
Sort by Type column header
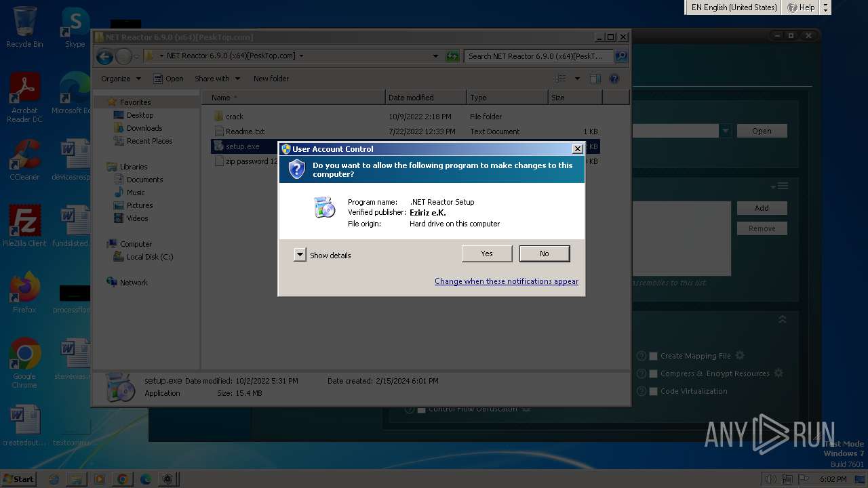pos(507,98)
